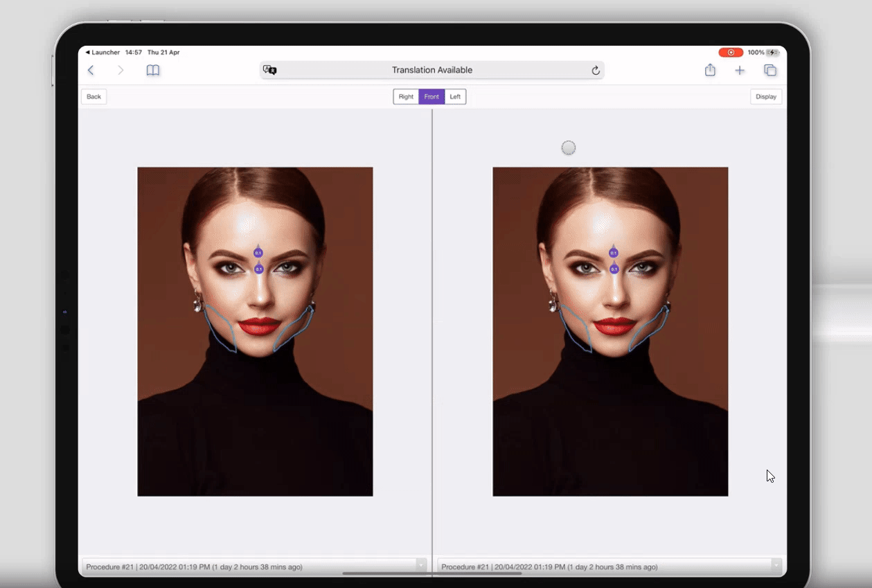The width and height of the screenshot is (872, 588).
Task: Open the Safari bookmarks book icon
Action: (153, 70)
